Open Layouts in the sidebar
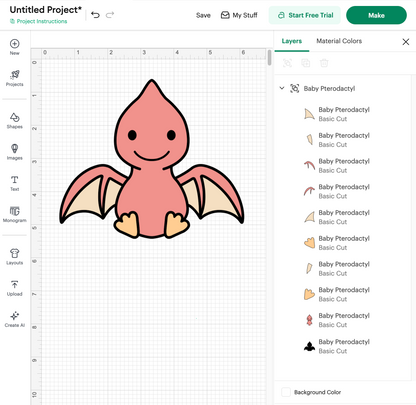This screenshot has width=416, height=405. point(15,257)
